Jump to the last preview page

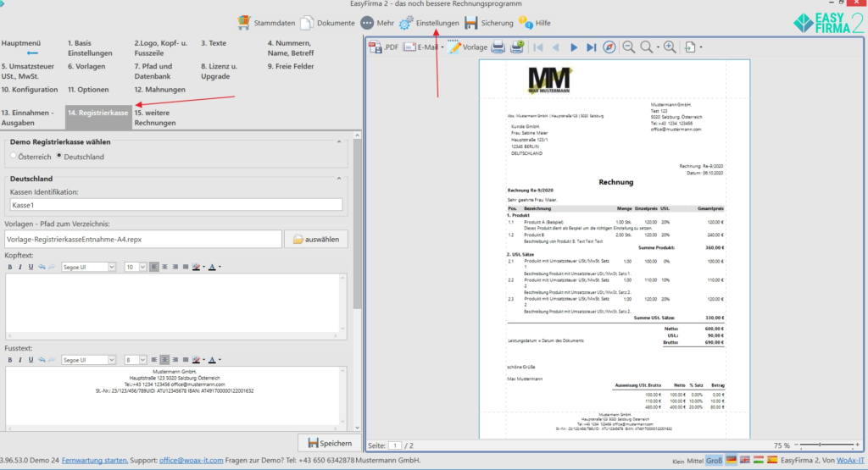pyautogui.click(x=591, y=47)
